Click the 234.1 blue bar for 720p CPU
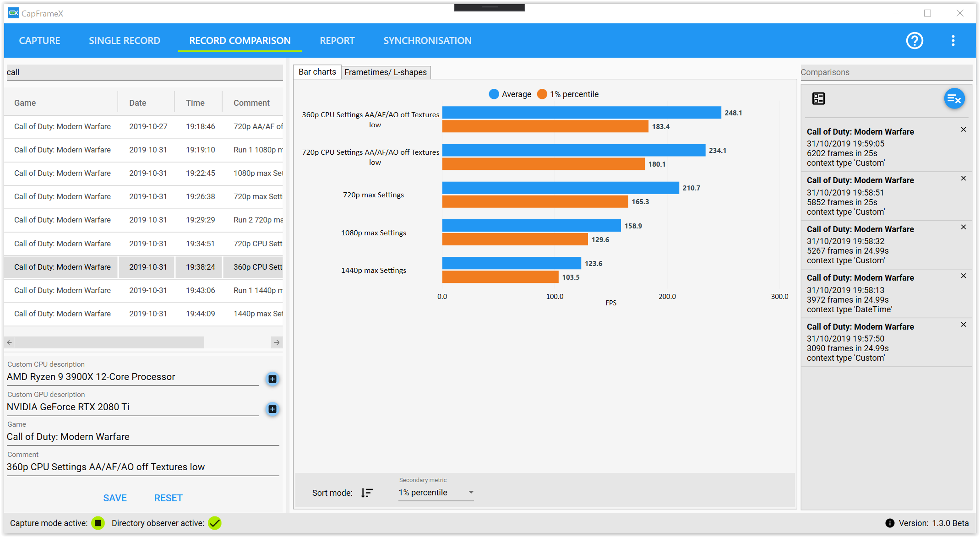980x537 pixels. (x=574, y=150)
